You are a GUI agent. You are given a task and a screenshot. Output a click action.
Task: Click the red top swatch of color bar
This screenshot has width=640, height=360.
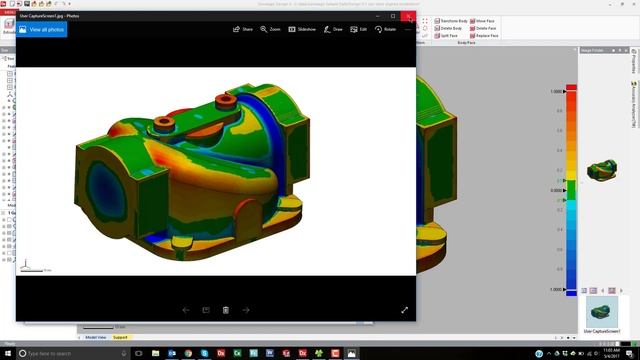[x=571, y=87]
